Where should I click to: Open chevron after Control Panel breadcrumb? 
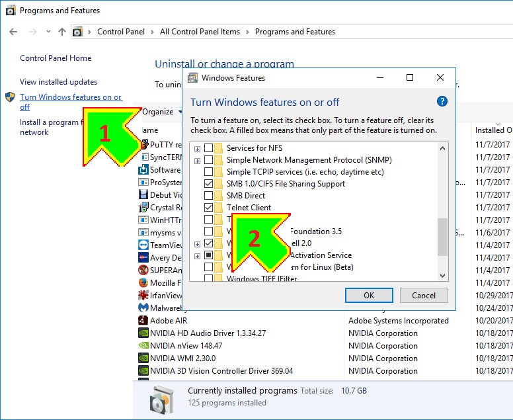tap(152, 32)
